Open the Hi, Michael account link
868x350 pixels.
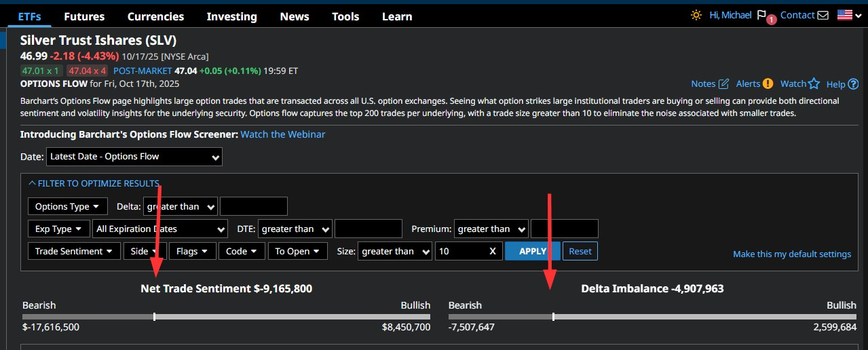tap(730, 15)
